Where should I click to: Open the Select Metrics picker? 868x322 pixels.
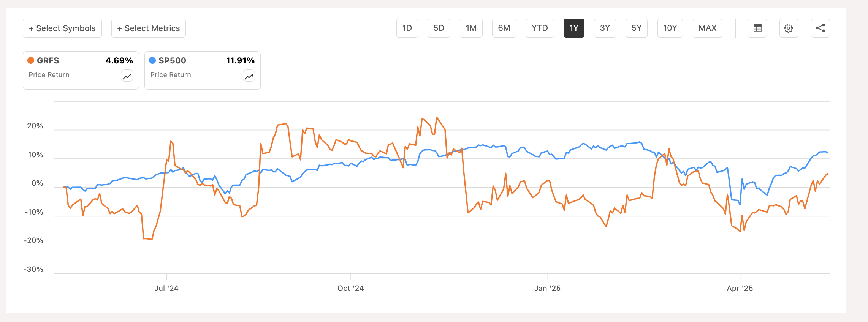148,28
